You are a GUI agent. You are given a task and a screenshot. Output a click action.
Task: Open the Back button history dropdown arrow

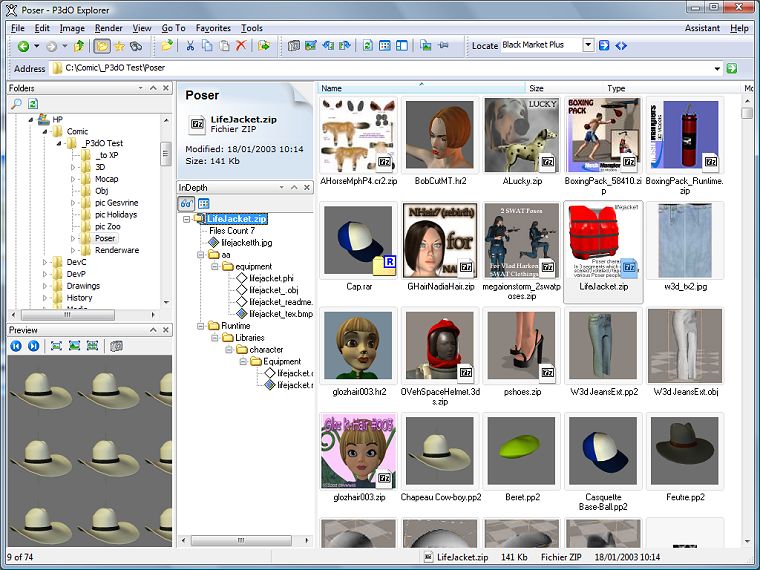[37, 46]
